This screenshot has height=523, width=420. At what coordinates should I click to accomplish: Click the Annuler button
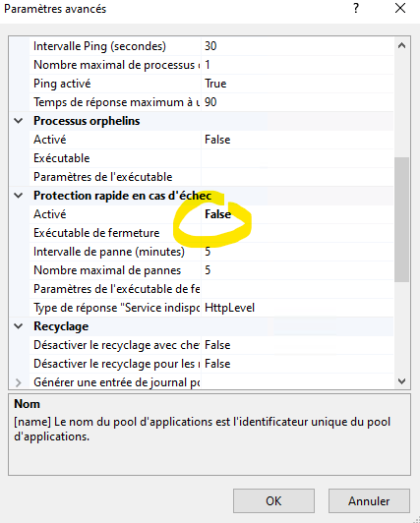(x=369, y=500)
